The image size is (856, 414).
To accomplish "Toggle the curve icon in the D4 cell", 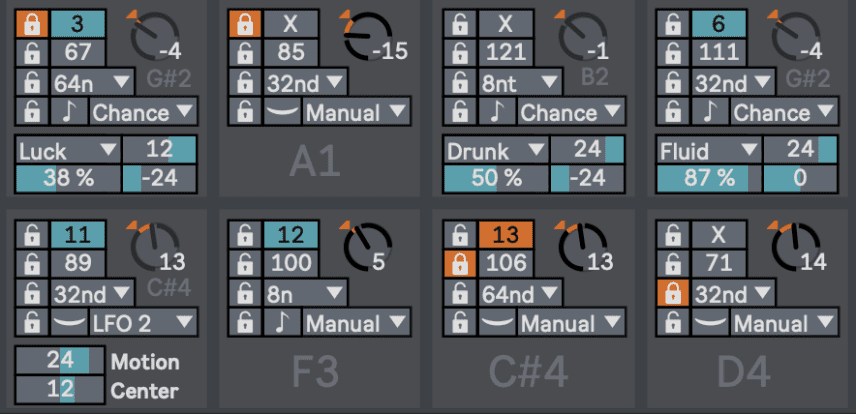I will (710, 323).
